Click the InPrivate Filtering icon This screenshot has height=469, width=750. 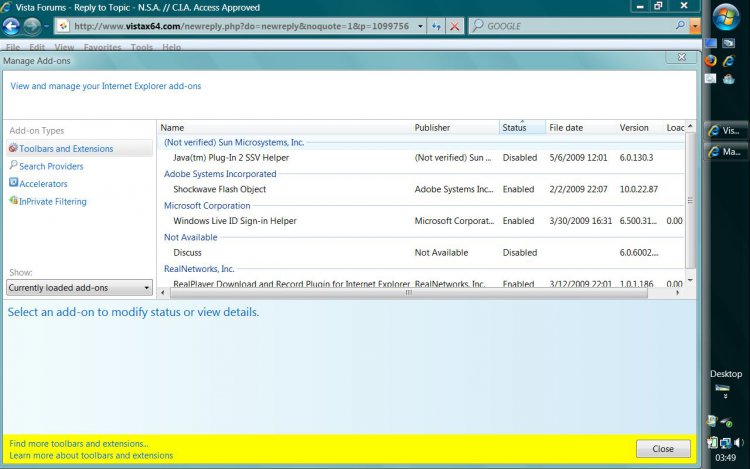(13, 200)
